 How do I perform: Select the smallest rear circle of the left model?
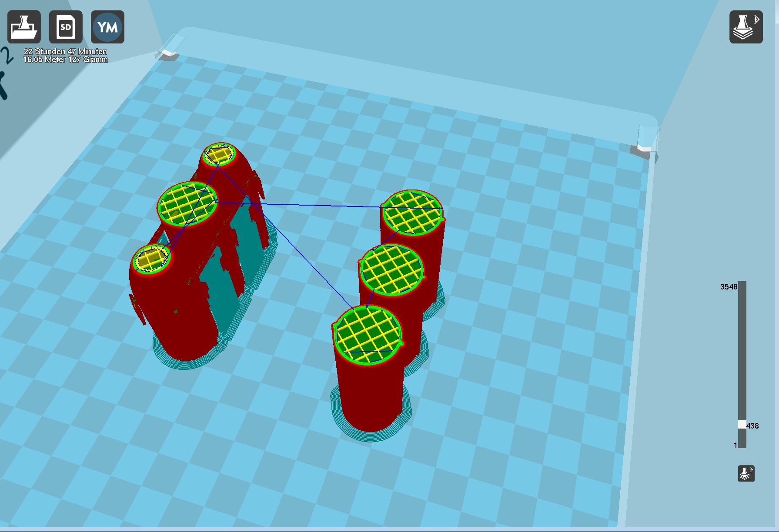(220, 154)
